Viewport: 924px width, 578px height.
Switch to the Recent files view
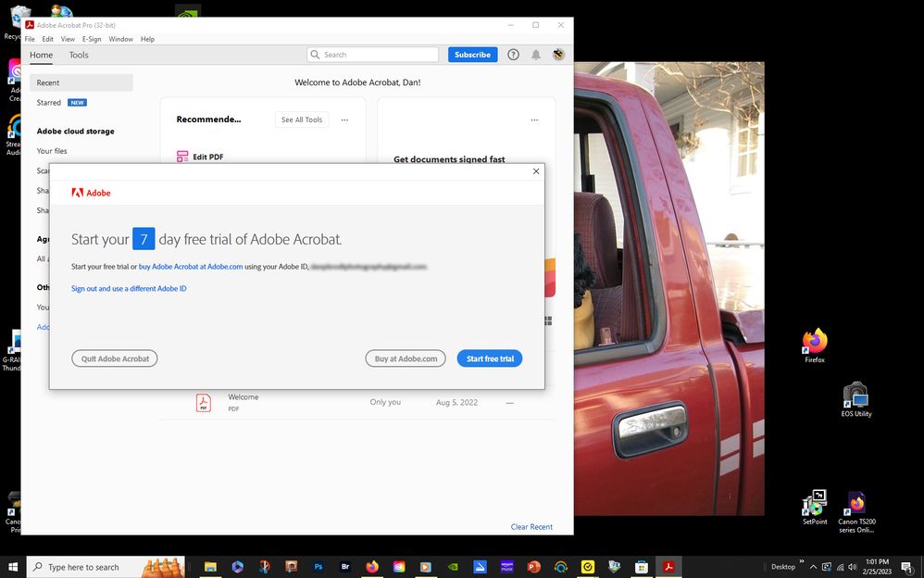47,82
